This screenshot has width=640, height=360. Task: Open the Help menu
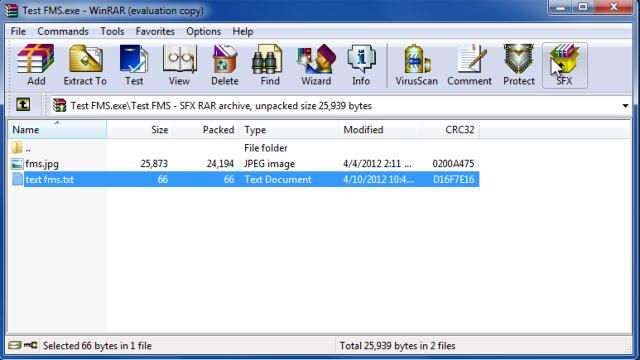(243, 31)
